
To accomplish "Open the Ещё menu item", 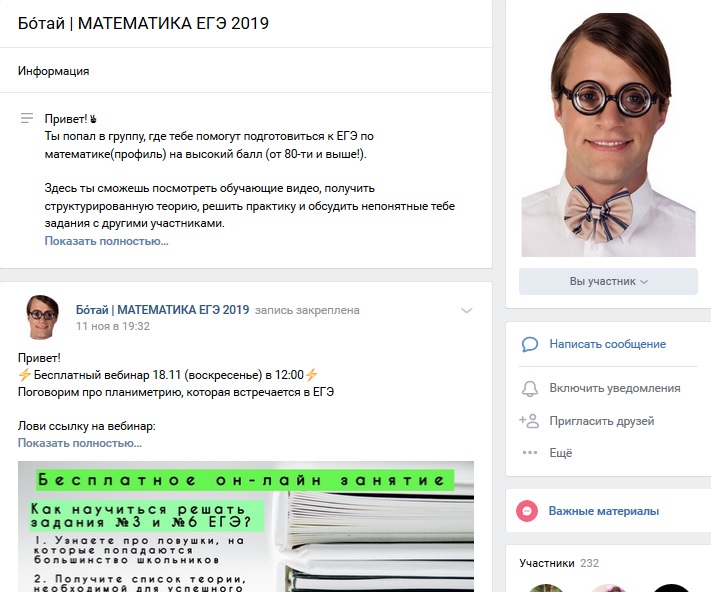I will click(561, 453).
